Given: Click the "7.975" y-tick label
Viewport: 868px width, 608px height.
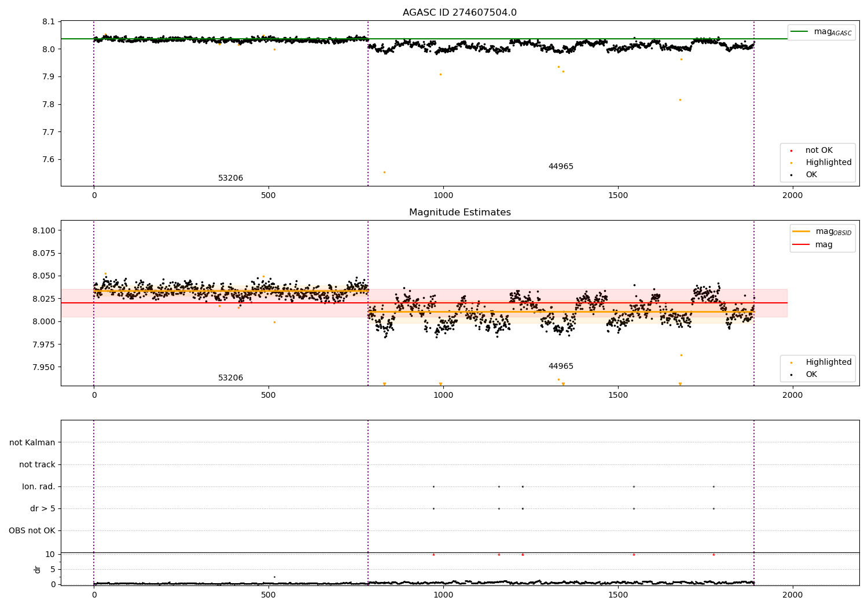Looking at the screenshot, I should (x=44, y=345).
